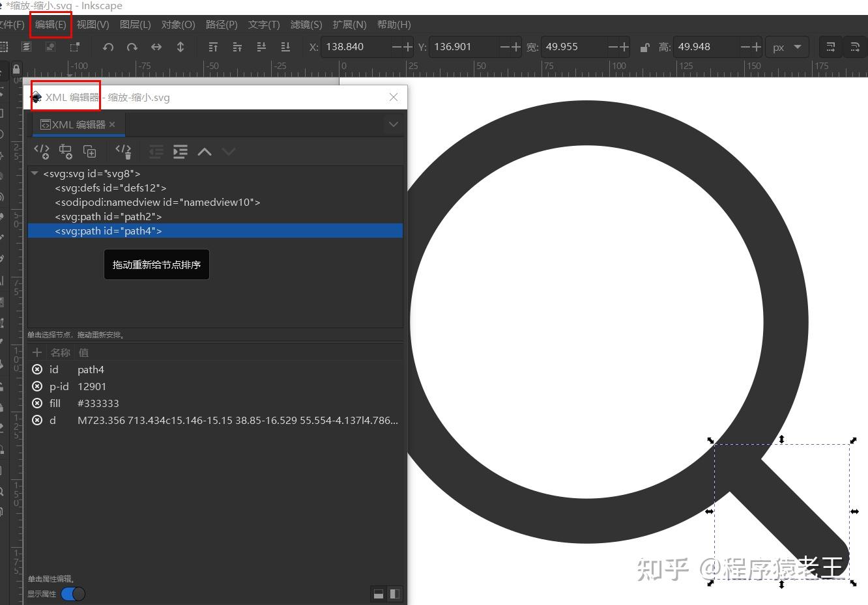Click the plus to add a new attribute

(x=37, y=352)
